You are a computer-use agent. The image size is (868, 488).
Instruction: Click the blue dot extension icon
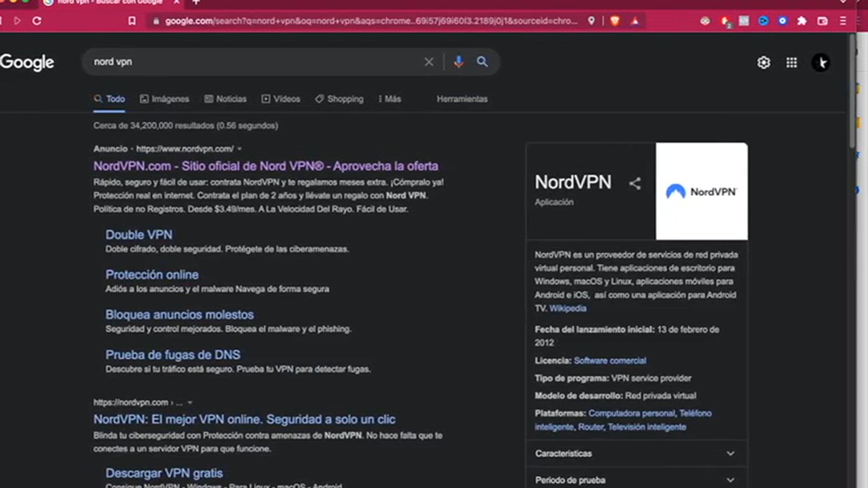783,21
